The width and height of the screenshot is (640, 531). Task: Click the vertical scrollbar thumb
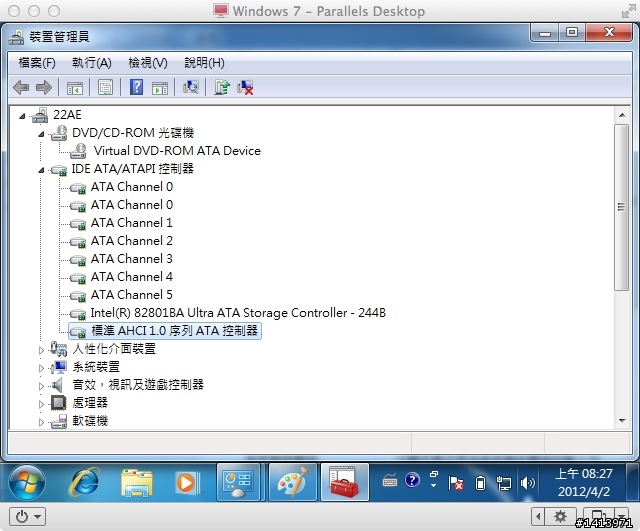click(x=622, y=207)
